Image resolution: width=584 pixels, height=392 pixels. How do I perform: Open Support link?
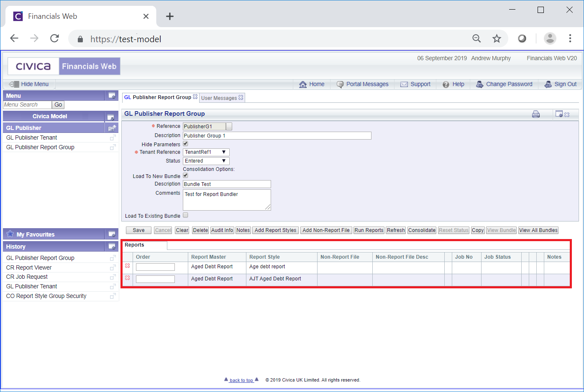[415, 84]
